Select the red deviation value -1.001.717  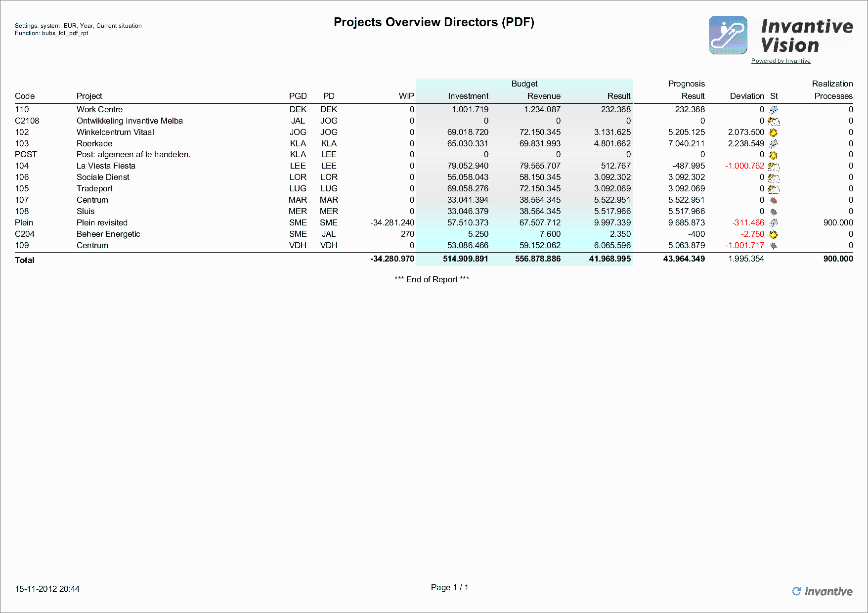point(744,245)
